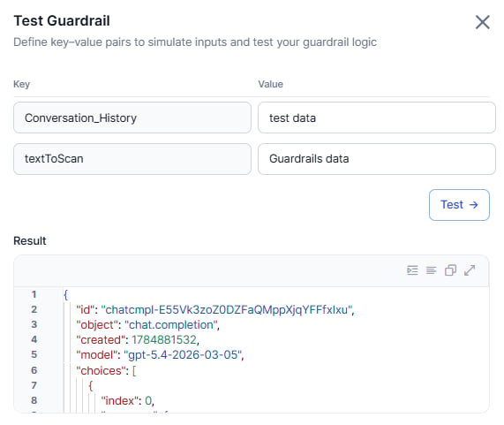504x425 pixels.
Task: Click line number 6 in the result gutter
Action: tap(34, 370)
